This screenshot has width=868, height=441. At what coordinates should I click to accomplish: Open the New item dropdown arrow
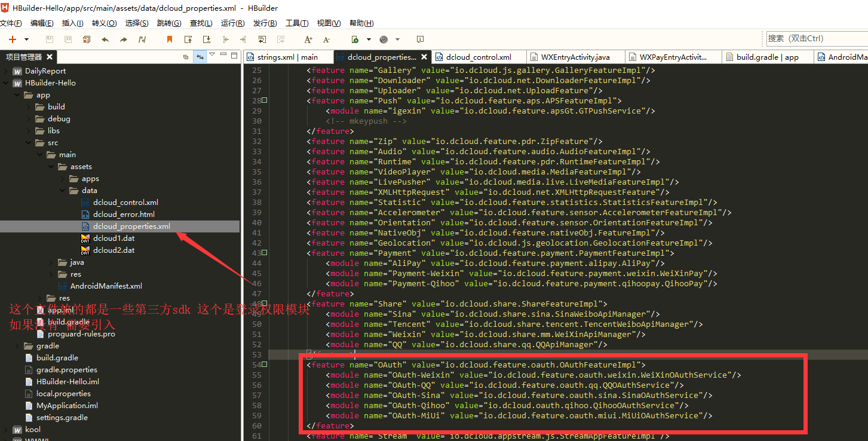[x=27, y=39]
